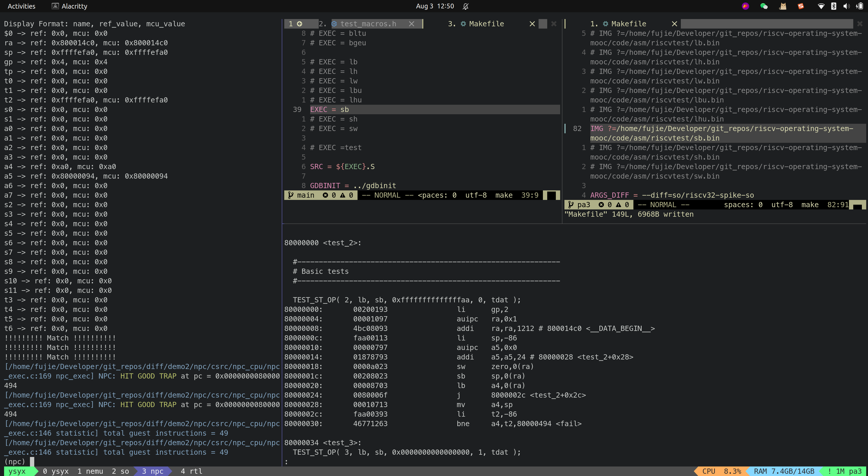Click git branch icon beside pa3
The image size is (868, 476).
click(x=571, y=205)
